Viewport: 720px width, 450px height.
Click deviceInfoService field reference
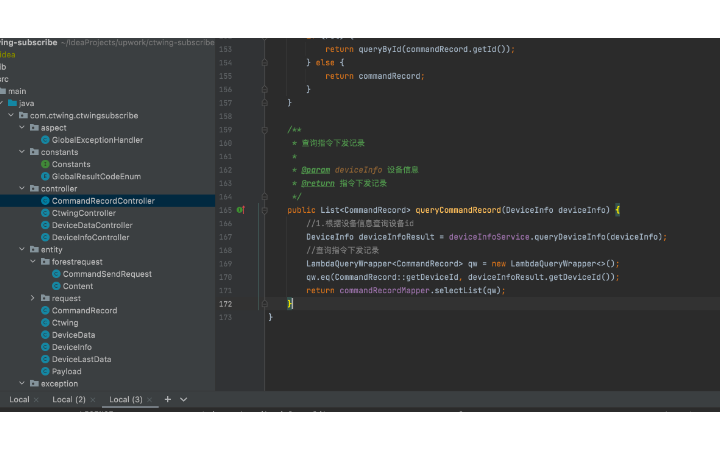tap(489, 237)
